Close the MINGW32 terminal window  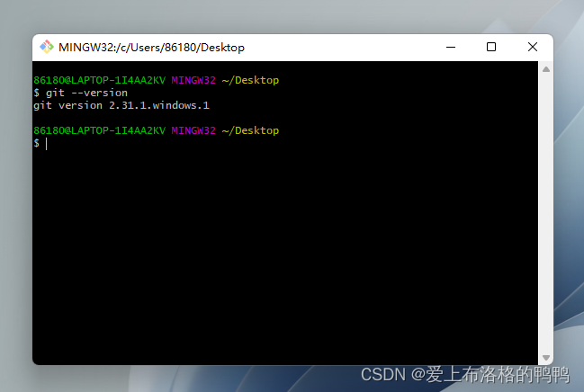533,47
